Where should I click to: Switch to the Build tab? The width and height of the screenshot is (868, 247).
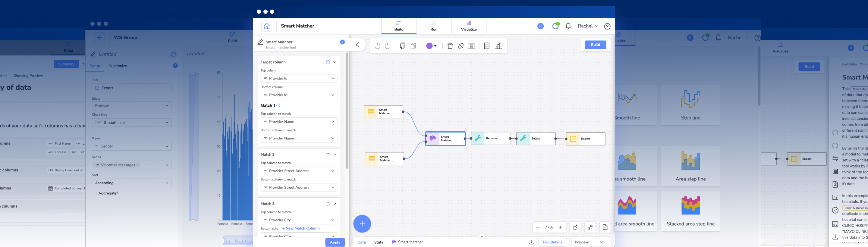pos(399,26)
